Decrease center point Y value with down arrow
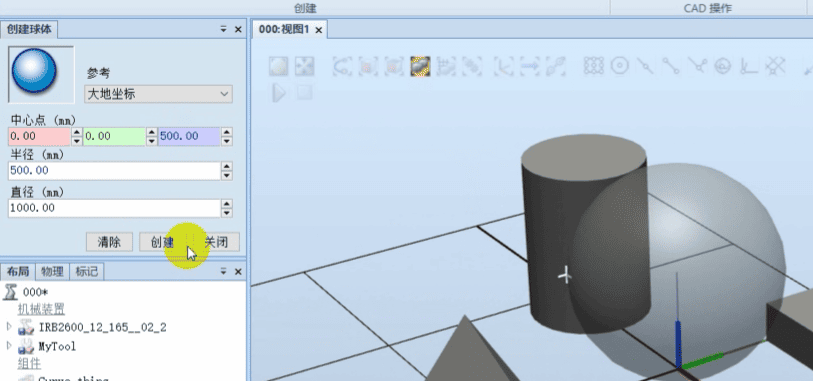The width and height of the screenshot is (813, 381). 151,141
